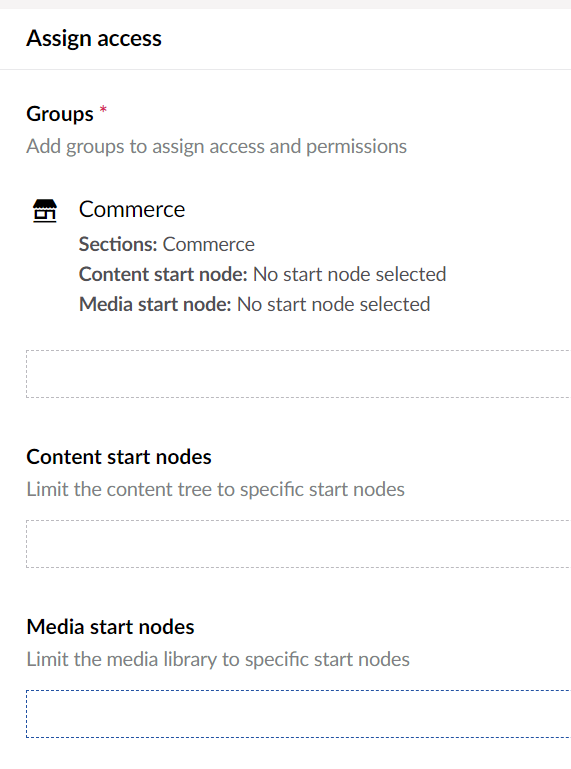Click the Commerce group storefront icon
The image size is (571, 769).
click(x=45, y=211)
